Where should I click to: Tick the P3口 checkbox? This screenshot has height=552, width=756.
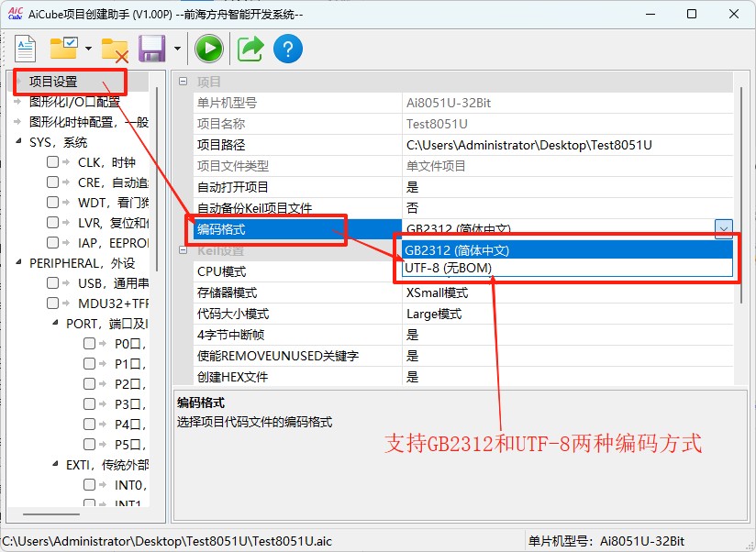89,403
